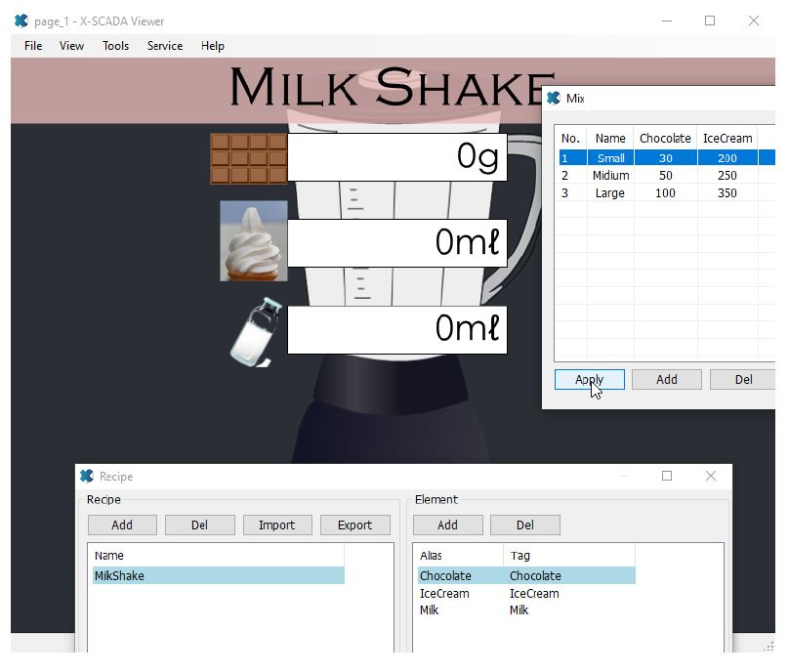Open the Tools menu
Viewport: 789px width, 672px height.
tap(116, 46)
